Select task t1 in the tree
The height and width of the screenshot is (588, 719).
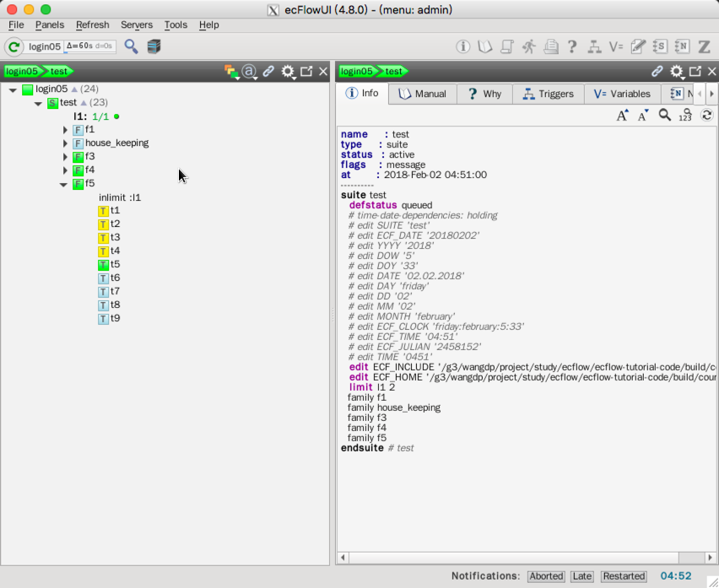point(109,210)
